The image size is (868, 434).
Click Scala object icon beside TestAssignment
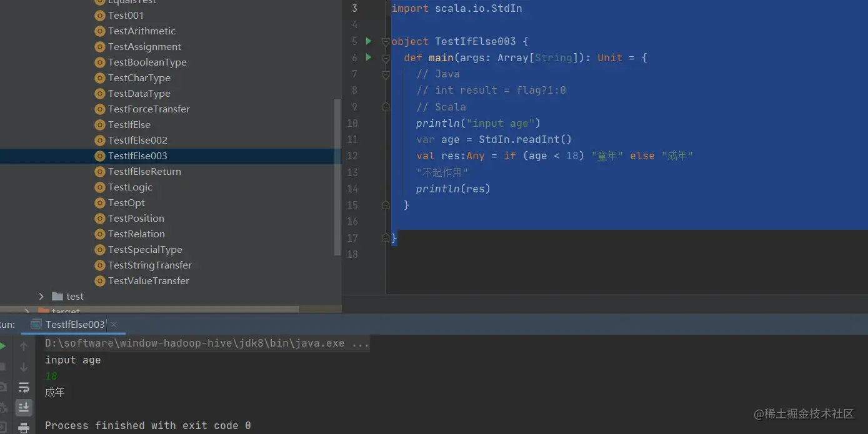coord(99,47)
